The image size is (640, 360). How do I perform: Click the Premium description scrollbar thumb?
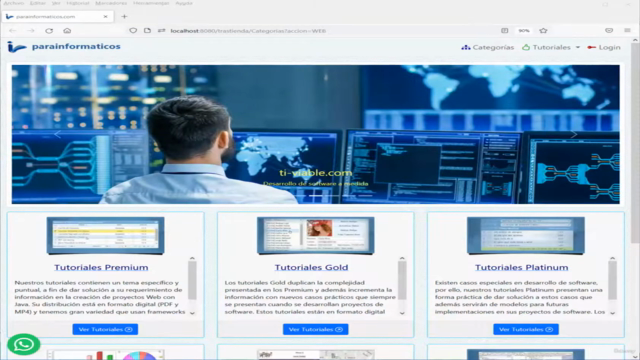(192, 280)
